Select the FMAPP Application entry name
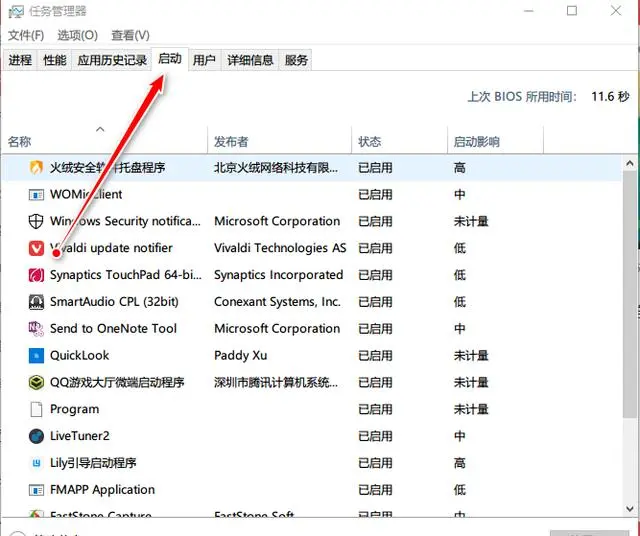 pos(102,490)
